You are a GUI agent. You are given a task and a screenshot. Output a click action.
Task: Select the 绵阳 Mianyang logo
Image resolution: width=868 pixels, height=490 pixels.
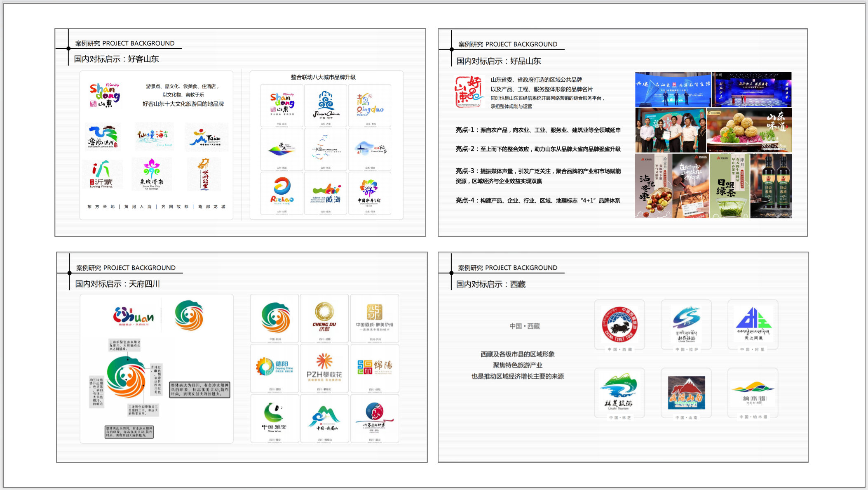coord(374,368)
